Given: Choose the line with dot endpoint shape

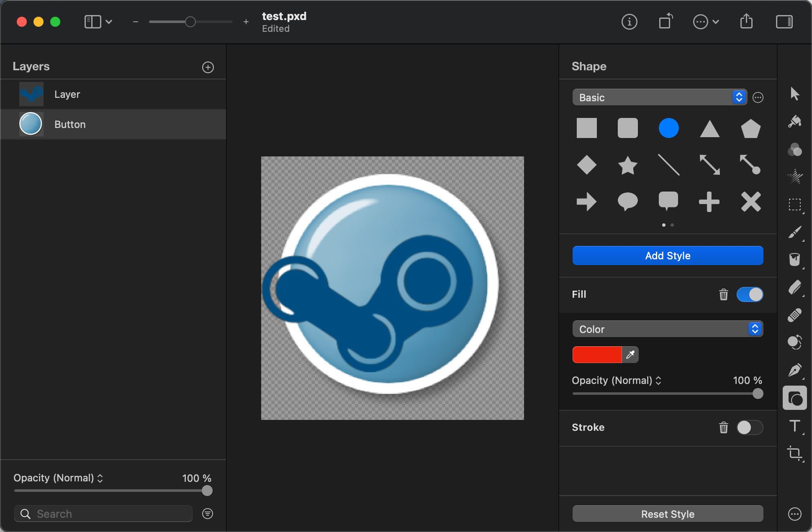Looking at the screenshot, I should (x=750, y=165).
